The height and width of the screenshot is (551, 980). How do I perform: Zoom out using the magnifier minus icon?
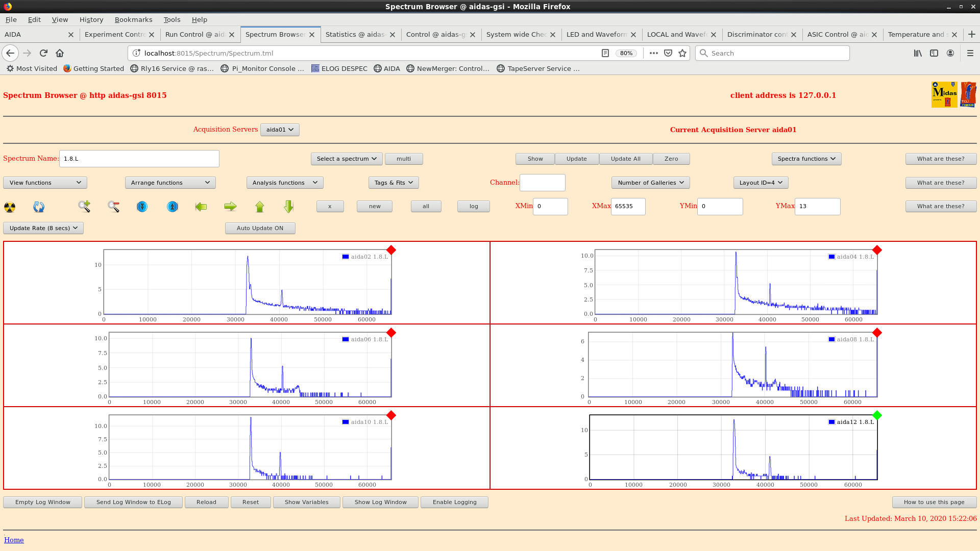click(113, 207)
